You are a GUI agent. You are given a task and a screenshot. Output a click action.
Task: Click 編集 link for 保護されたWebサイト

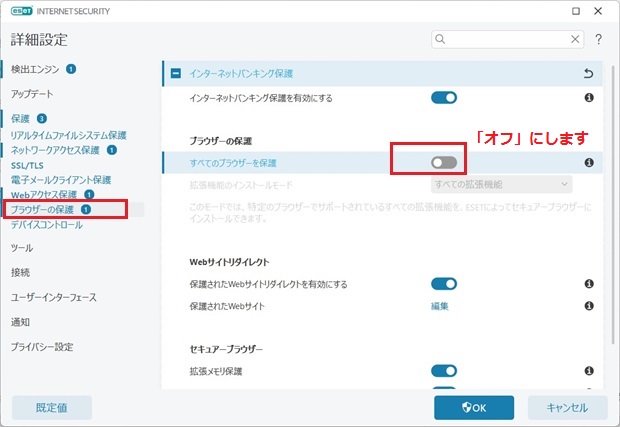point(439,306)
